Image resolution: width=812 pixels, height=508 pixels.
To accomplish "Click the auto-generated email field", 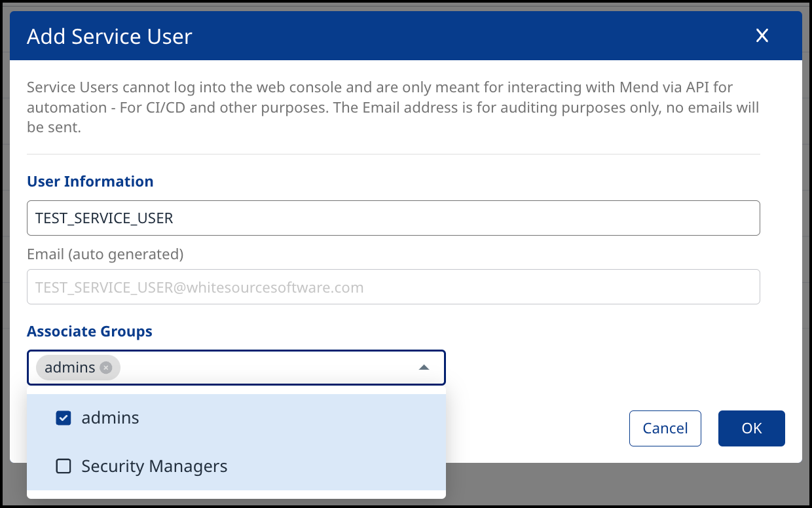I will click(x=393, y=287).
